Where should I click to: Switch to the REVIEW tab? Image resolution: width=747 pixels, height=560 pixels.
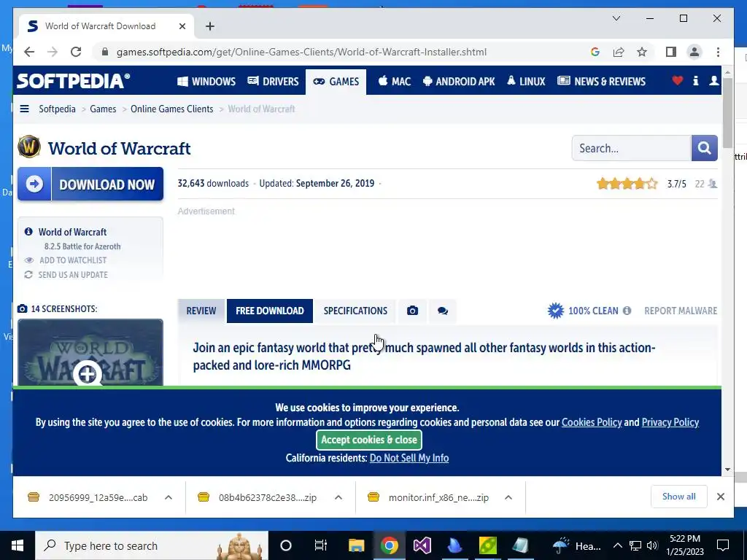pyautogui.click(x=201, y=311)
